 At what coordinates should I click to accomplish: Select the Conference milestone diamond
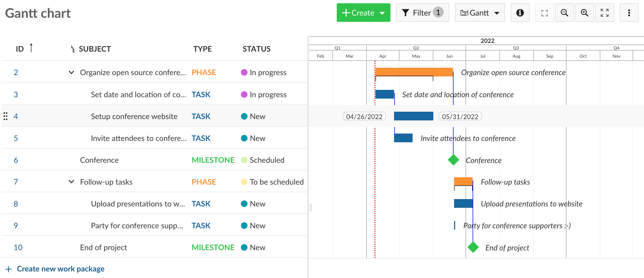(453, 160)
